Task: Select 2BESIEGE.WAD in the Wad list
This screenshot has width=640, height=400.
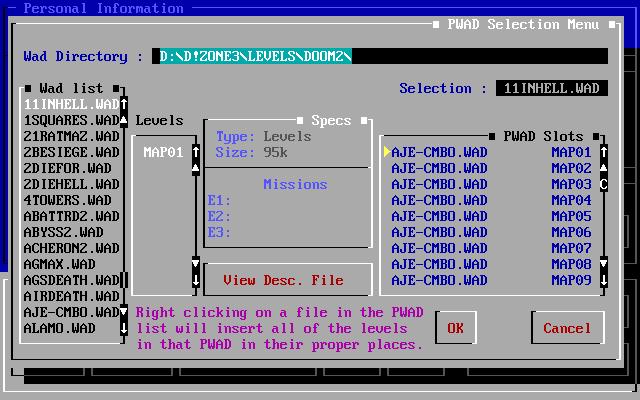Action: 71,152
